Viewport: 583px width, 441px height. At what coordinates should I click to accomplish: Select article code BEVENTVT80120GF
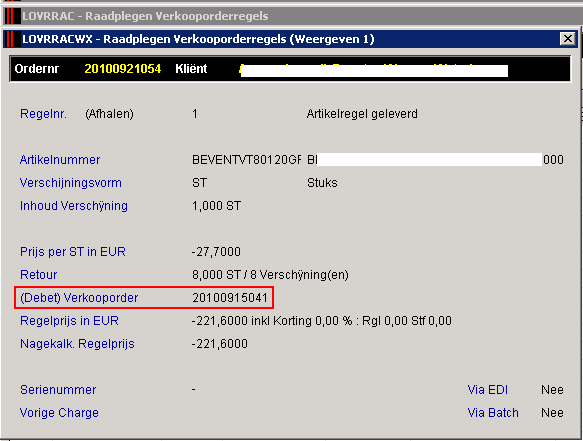[x=247, y=160]
